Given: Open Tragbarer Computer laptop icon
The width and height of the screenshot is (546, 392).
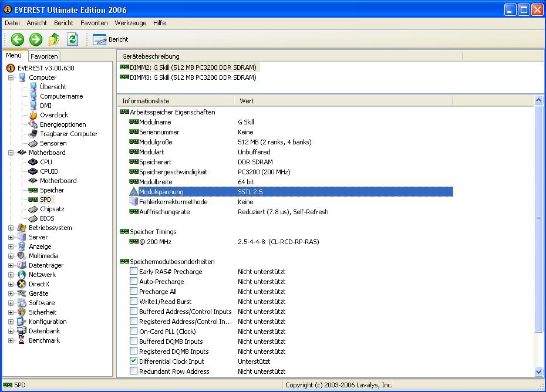Looking at the screenshot, I should click(x=33, y=134).
